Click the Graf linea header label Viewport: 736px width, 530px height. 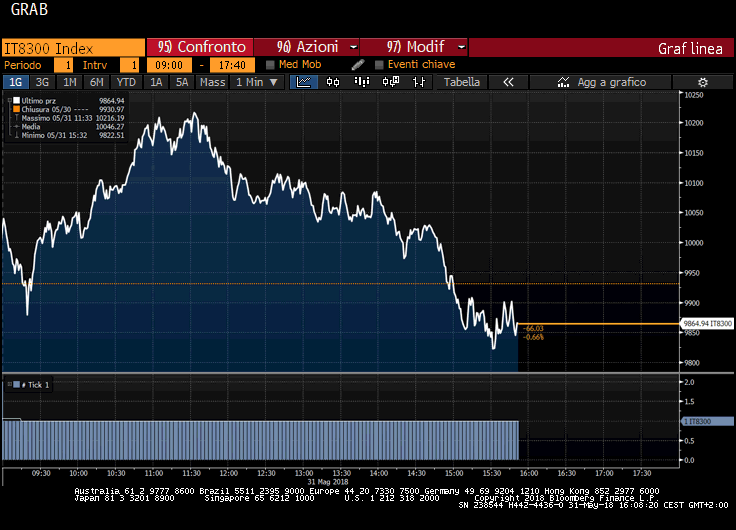690,48
